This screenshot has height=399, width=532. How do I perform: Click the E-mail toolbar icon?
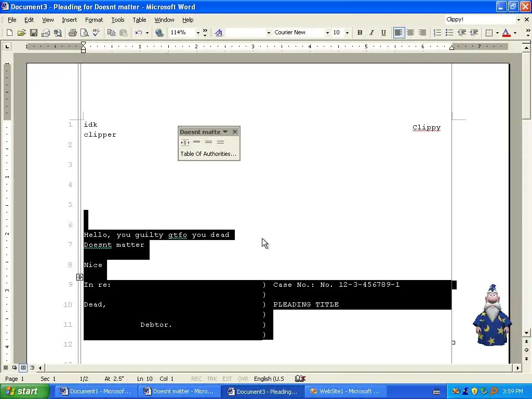point(46,33)
